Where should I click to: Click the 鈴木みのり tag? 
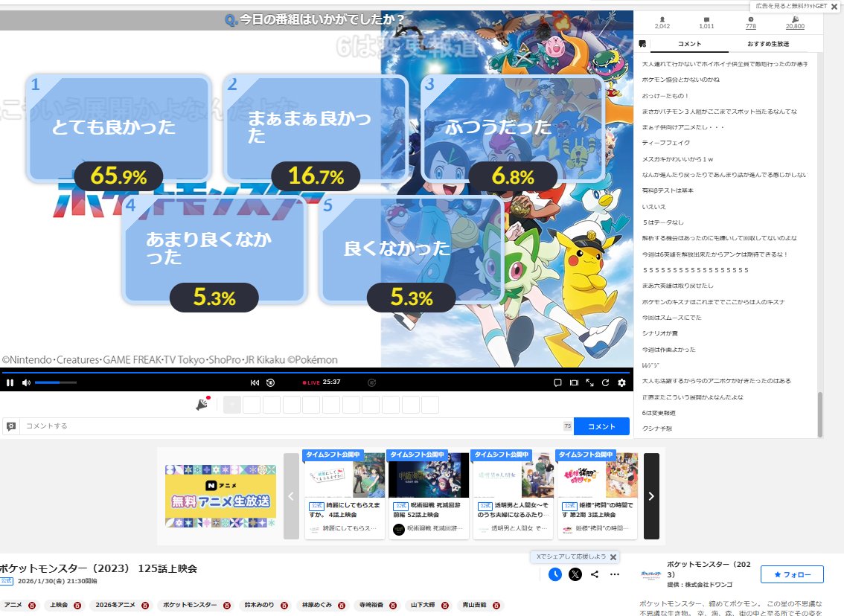click(x=259, y=606)
